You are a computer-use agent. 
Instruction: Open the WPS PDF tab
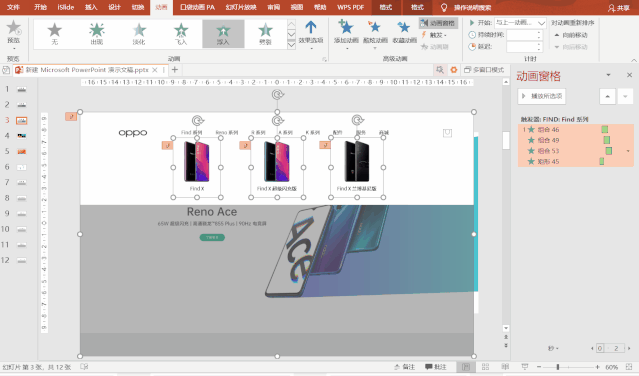pyautogui.click(x=350, y=7)
